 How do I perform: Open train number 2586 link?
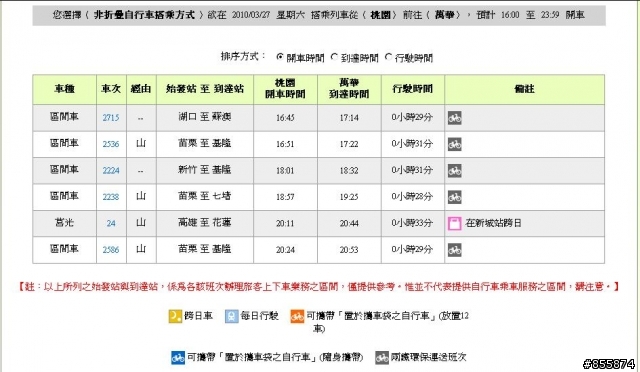[x=111, y=250]
